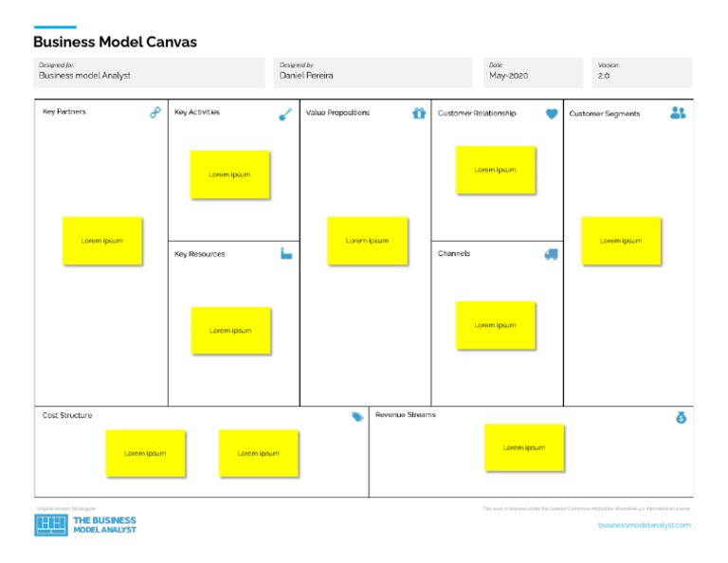
Task: Select the sticky note under Channels
Action: tap(495, 325)
